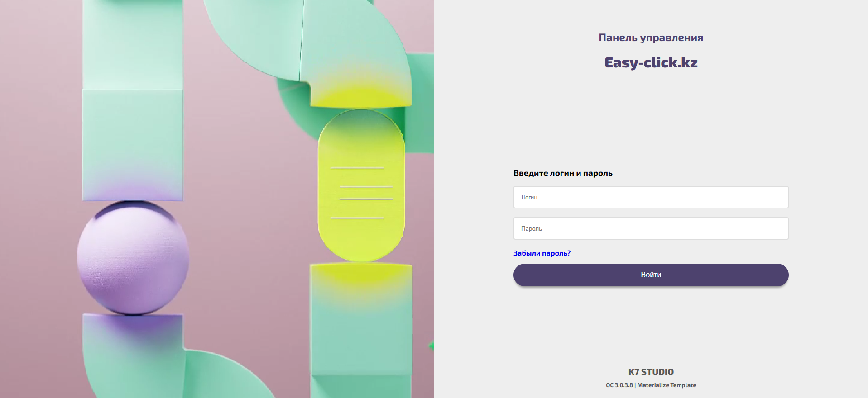Click the OC 3.0.3.8 | Materialize Template text
This screenshot has height=398, width=868.
[x=651, y=385]
